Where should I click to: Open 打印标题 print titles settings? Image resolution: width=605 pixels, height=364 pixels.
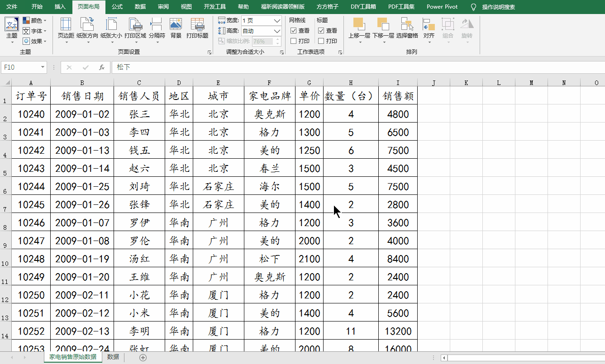[x=197, y=28]
